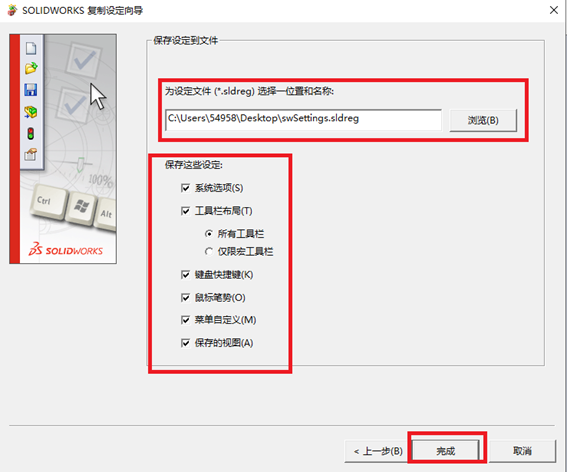Image resolution: width=567 pixels, height=472 pixels.
Task: Toggle the 工具栏布局(T) checkbox
Action: [186, 211]
